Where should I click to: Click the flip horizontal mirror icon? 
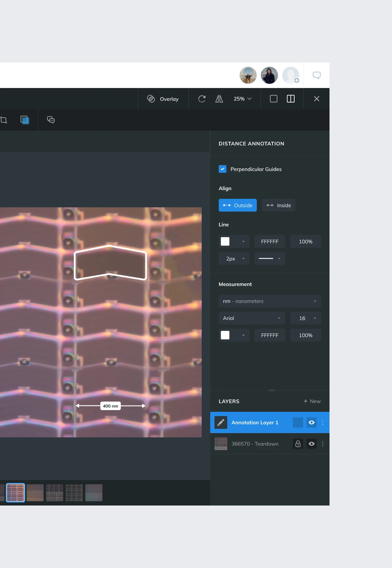tap(219, 99)
